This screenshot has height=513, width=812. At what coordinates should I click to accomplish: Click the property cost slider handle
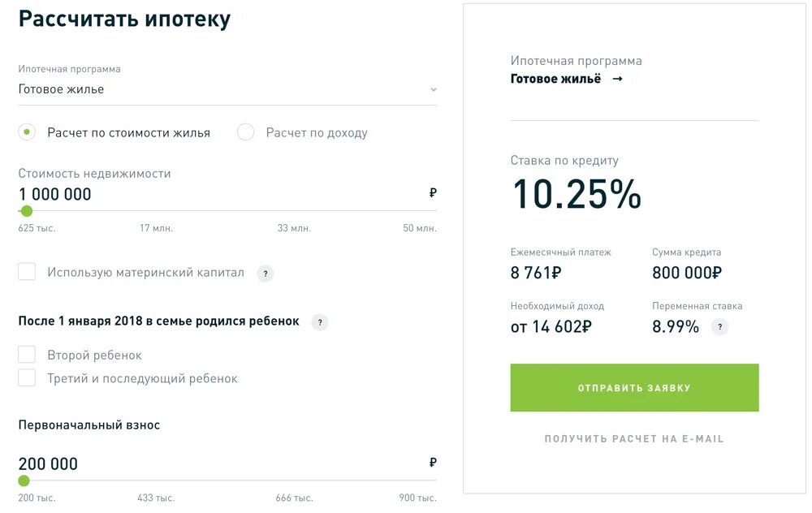coord(26,211)
